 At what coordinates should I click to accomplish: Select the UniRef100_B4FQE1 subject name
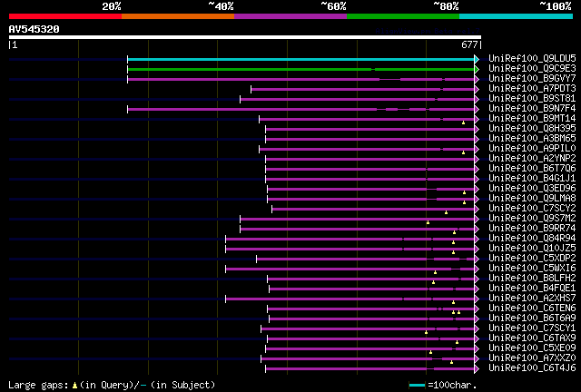coord(532,289)
